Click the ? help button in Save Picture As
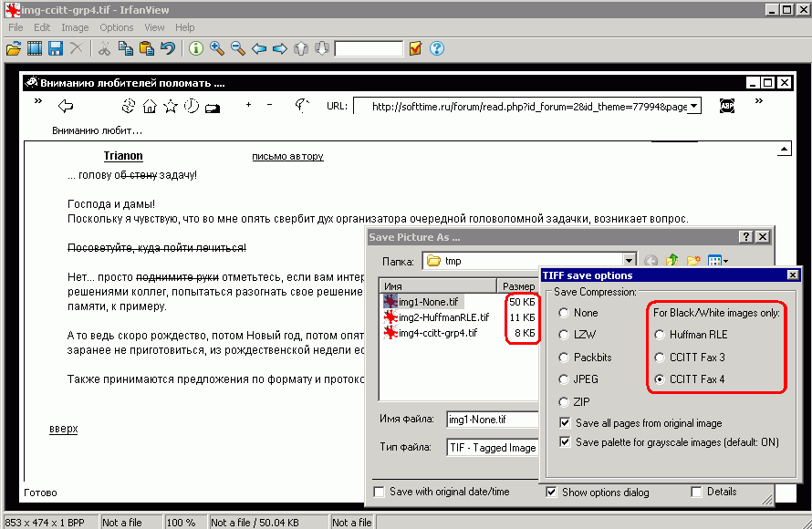Image resolution: width=812 pixels, height=529 pixels. pos(745,236)
